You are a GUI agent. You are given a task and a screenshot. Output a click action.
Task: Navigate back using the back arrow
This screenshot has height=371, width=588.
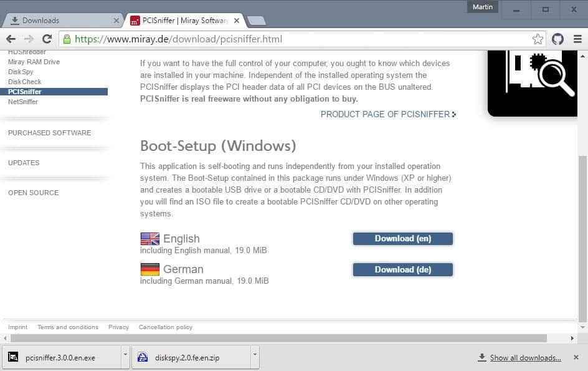pos(11,39)
